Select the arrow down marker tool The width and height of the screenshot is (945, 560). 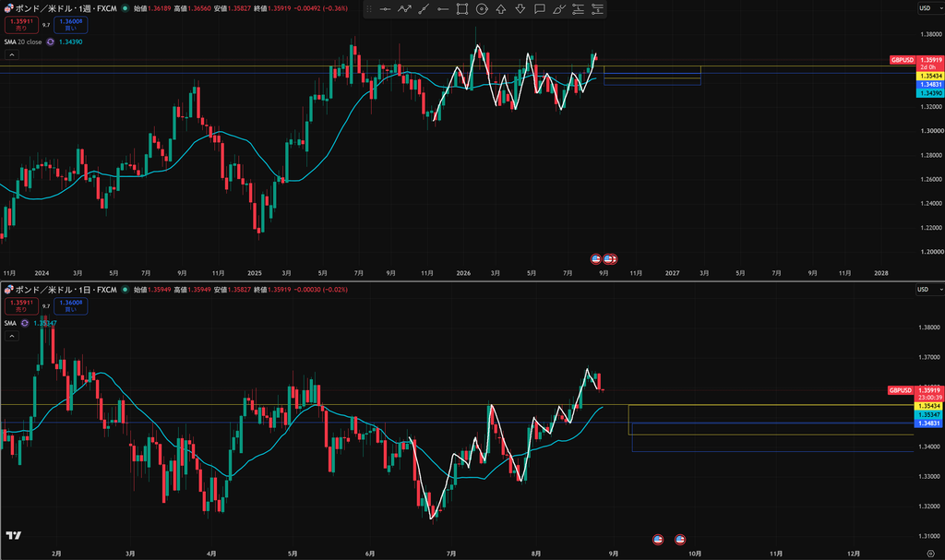point(520,9)
